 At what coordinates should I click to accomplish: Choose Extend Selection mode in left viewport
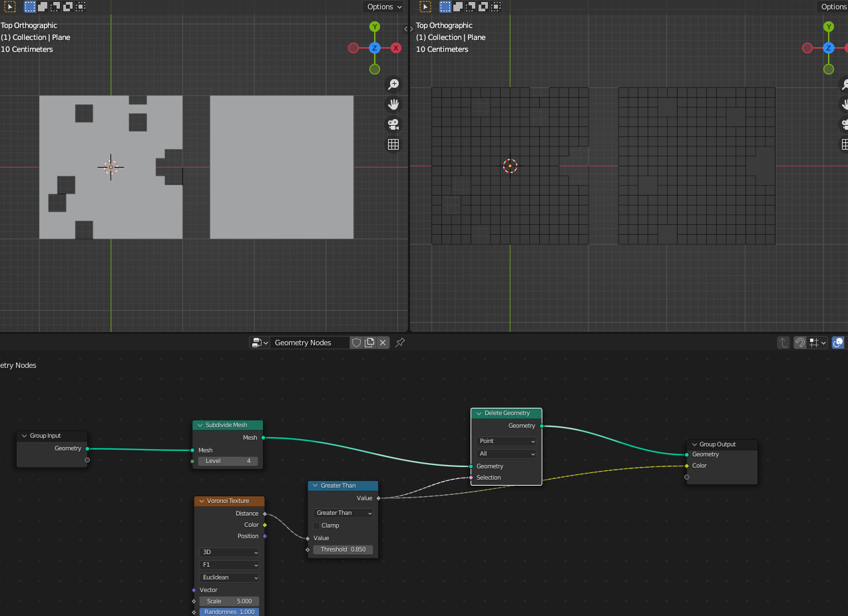pos(43,7)
